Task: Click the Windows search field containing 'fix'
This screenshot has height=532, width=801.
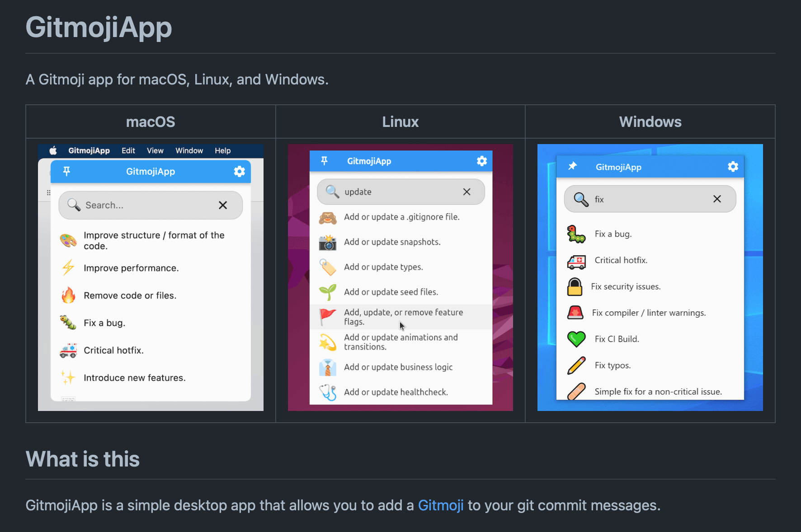Action: 650,199
